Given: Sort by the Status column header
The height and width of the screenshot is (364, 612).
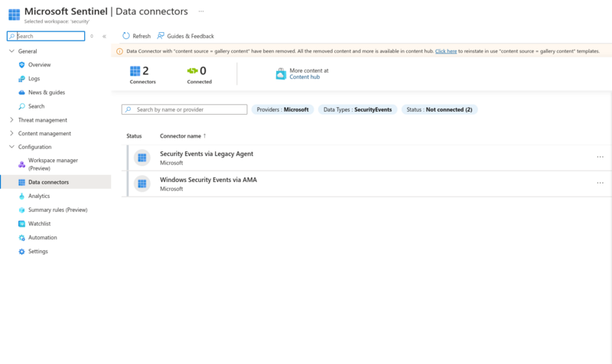Looking at the screenshot, I should pos(134,136).
